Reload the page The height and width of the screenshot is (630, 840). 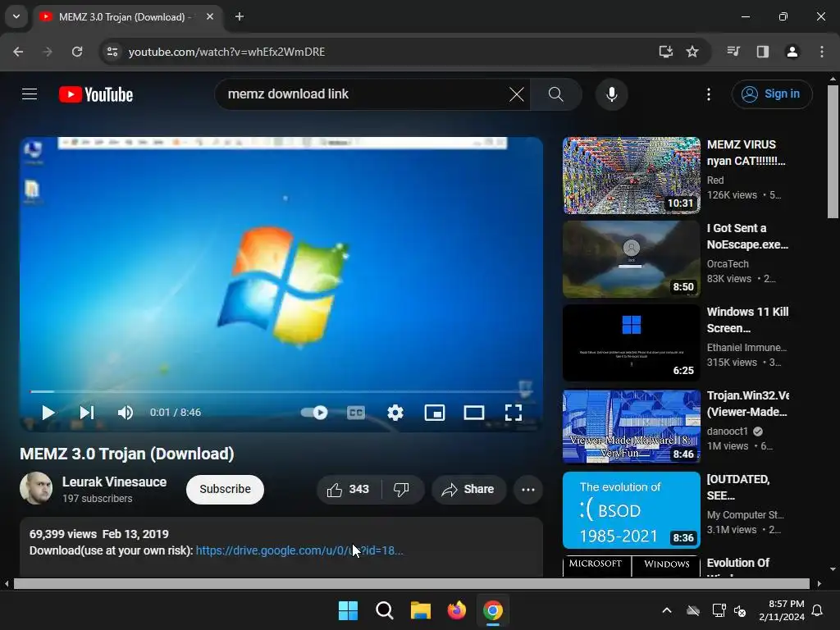pos(77,52)
